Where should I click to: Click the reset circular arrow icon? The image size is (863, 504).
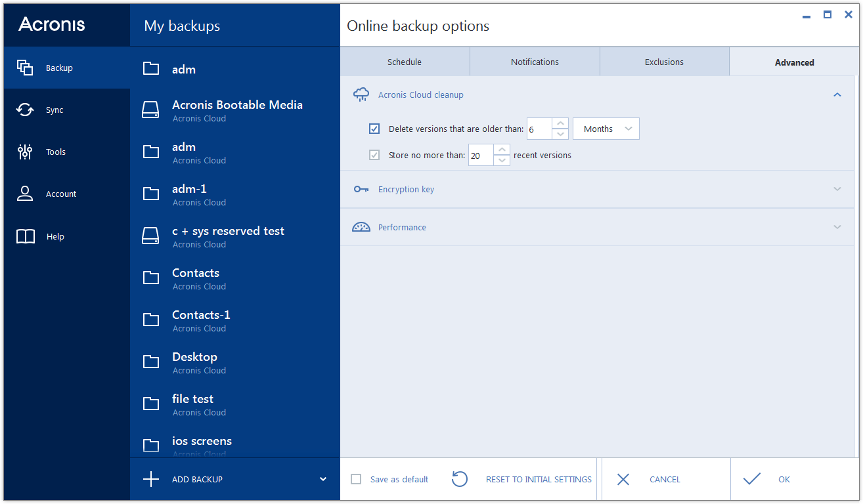(x=460, y=479)
